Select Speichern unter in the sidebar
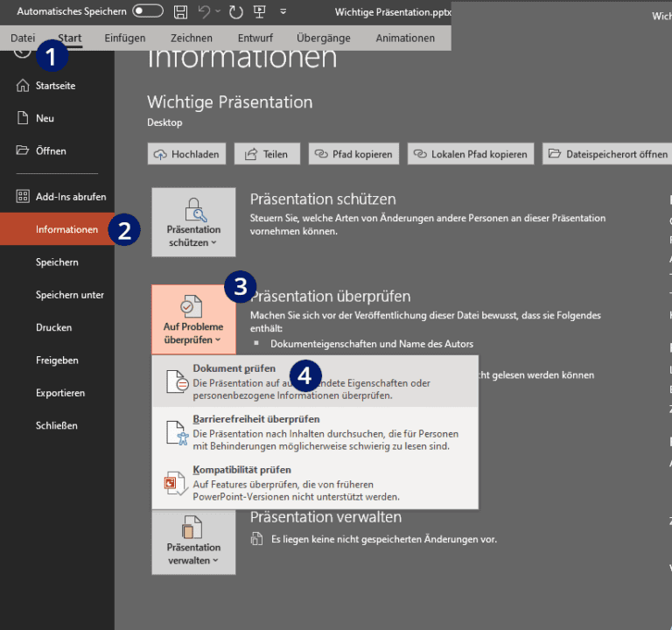 [70, 295]
